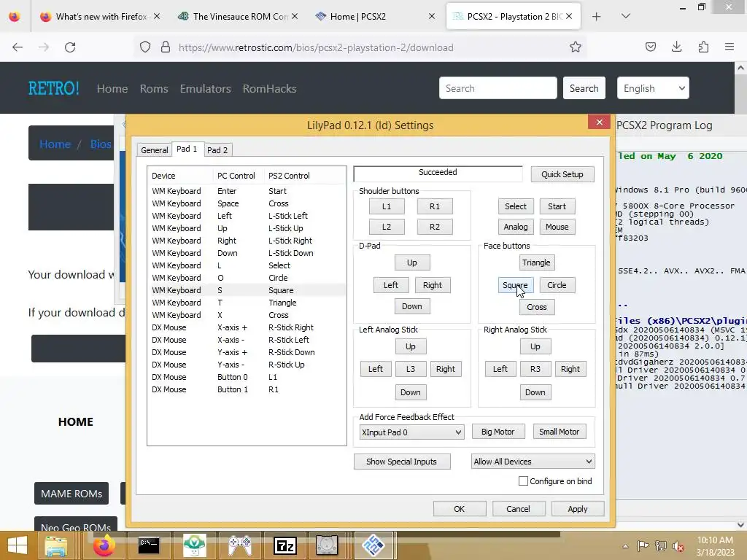747x560 pixels.
Task: Select the DX Mouse Button 0 row
Action: (x=247, y=377)
